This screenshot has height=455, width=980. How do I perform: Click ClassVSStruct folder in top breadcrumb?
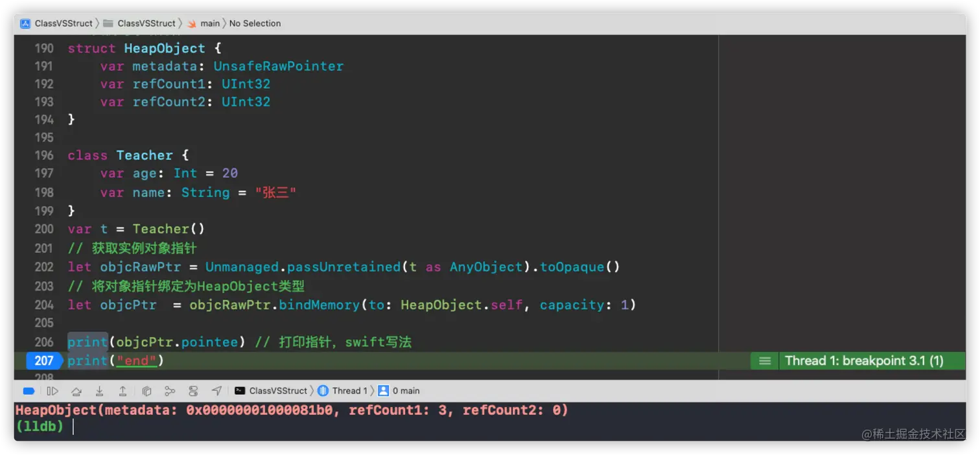coord(146,23)
